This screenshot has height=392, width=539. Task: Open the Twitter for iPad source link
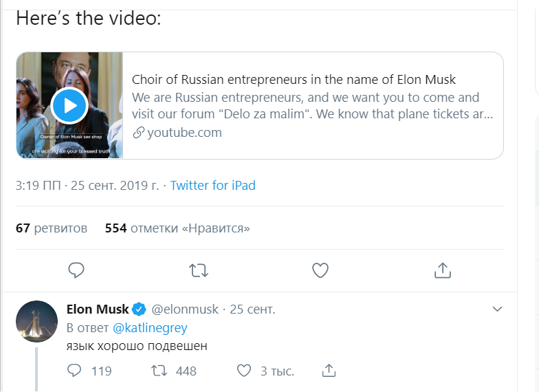[x=212, y=186]
